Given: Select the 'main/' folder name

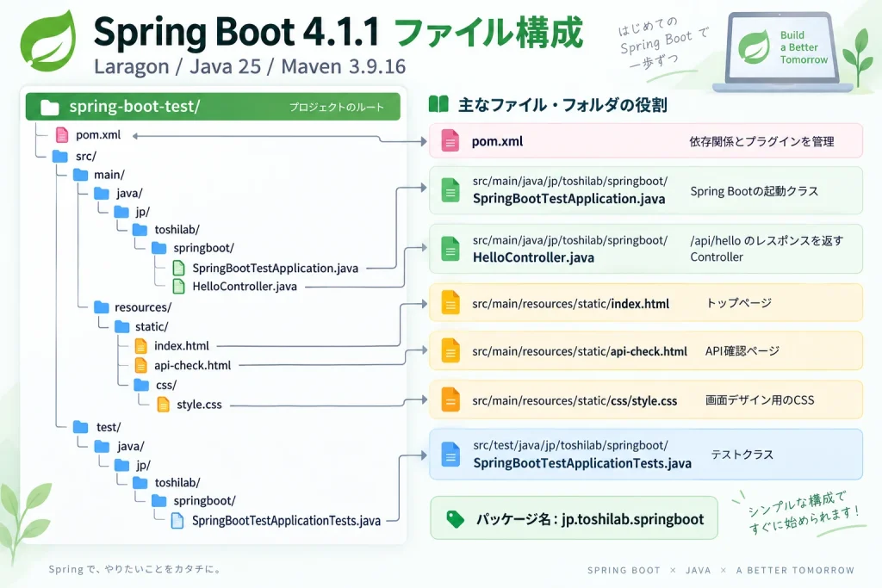Looking at the screenshot, I should [x=109, y=175].
